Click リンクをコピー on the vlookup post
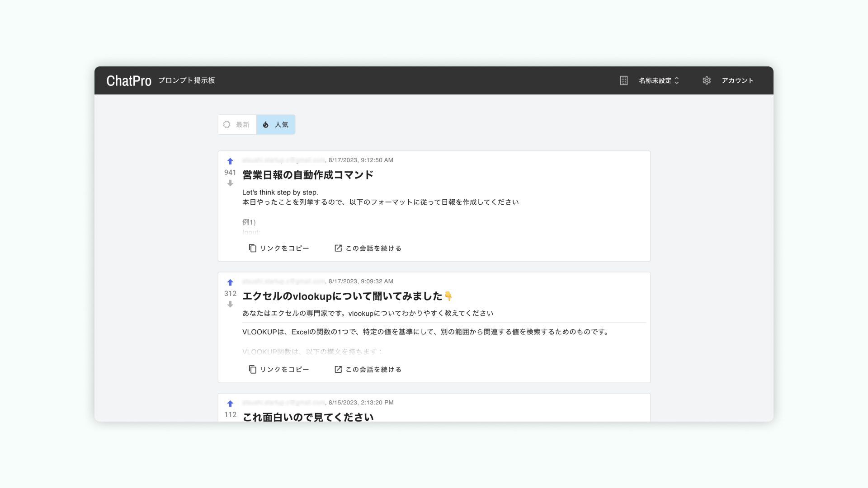The width and height of the screenshot is (868, 488). (284, 369)
